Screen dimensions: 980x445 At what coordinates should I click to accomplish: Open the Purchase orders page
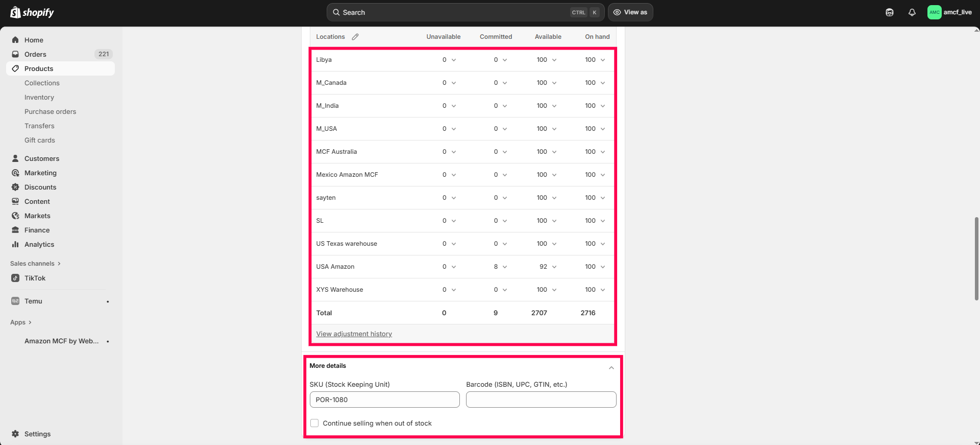50,111
